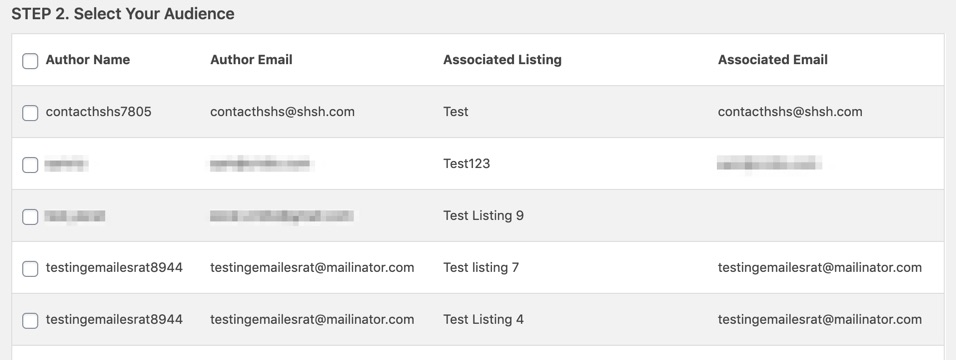Click the blurred author email in Test123 row

262,164
